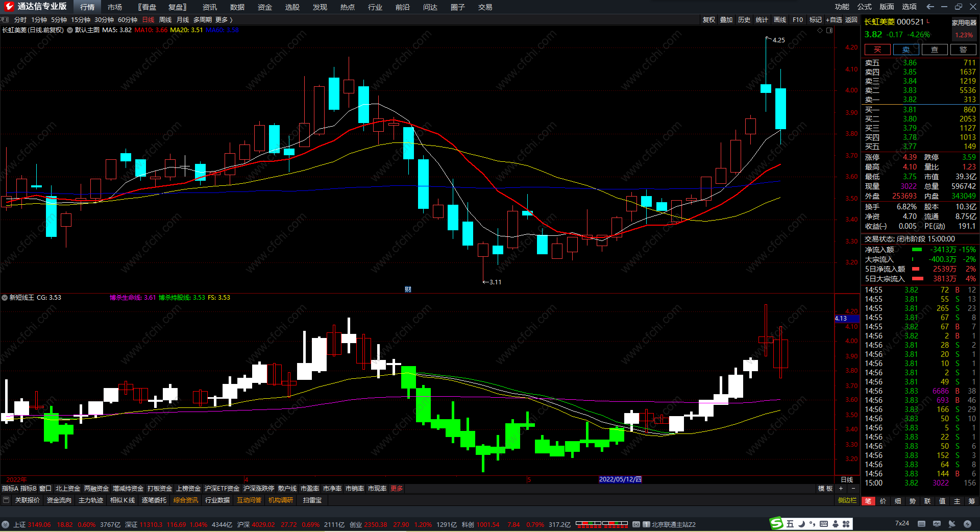Screen dimensions: 980x532
Task: Click the MA10 red legend label
Action: (151, 30)
